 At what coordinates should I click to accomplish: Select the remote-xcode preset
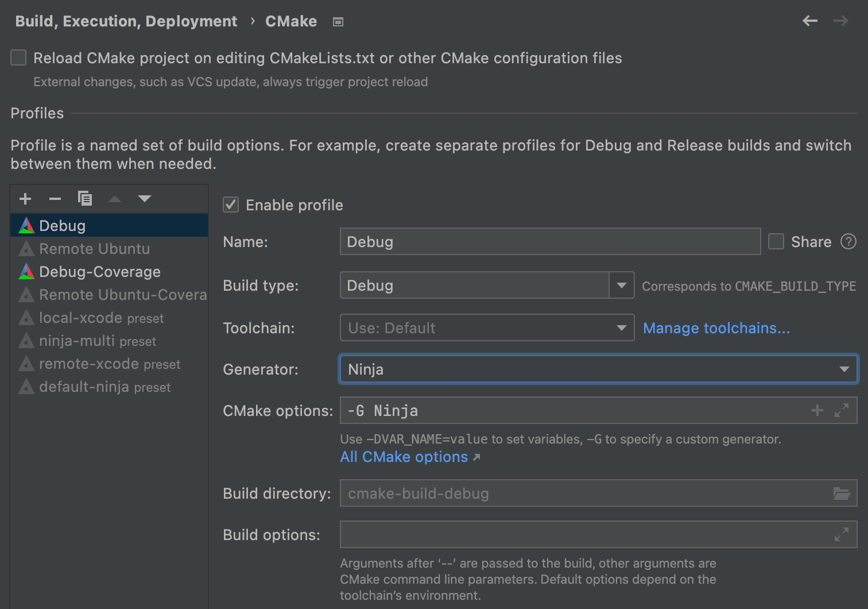(109, 363)
